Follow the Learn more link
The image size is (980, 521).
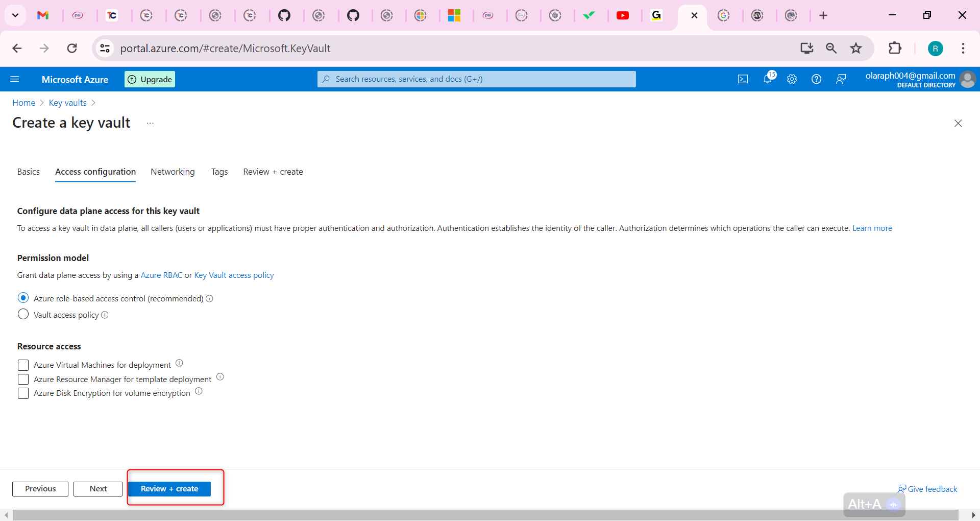pos(872,228)
